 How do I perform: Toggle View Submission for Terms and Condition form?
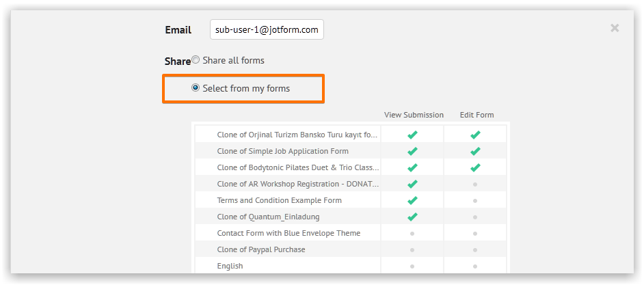click(412, 200)
